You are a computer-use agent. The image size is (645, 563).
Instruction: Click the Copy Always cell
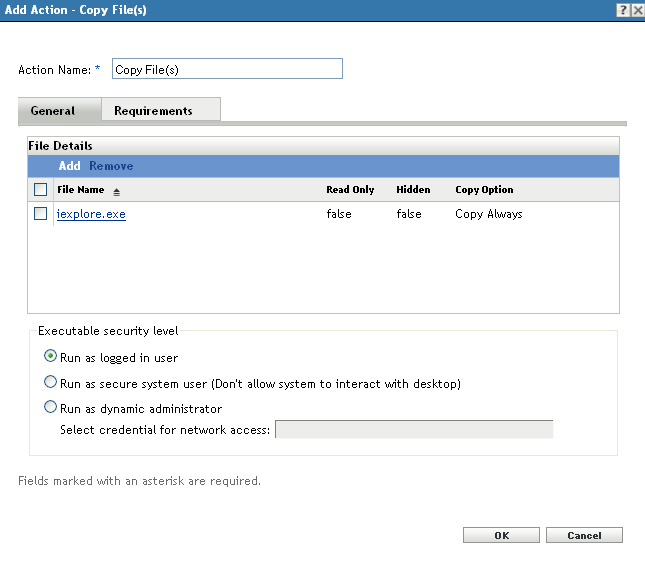pos(489,214)
